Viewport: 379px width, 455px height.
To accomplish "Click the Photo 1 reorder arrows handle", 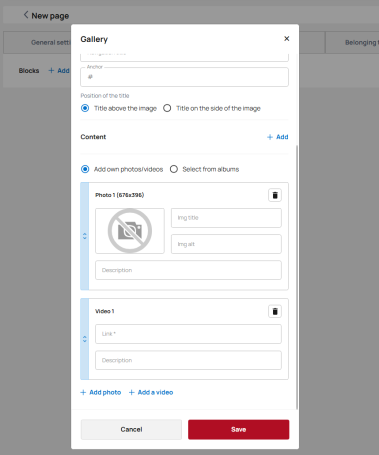I will 85,236.
